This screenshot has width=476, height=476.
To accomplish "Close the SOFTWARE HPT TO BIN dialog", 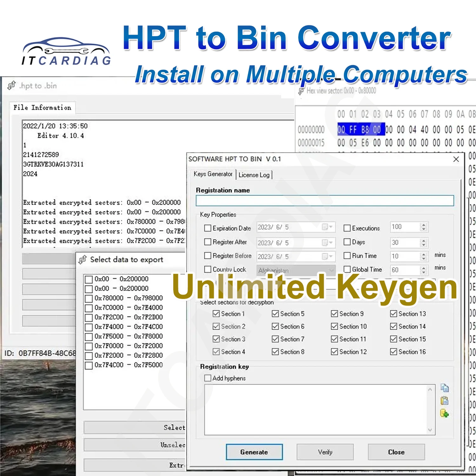I will (x=456, y=159).
